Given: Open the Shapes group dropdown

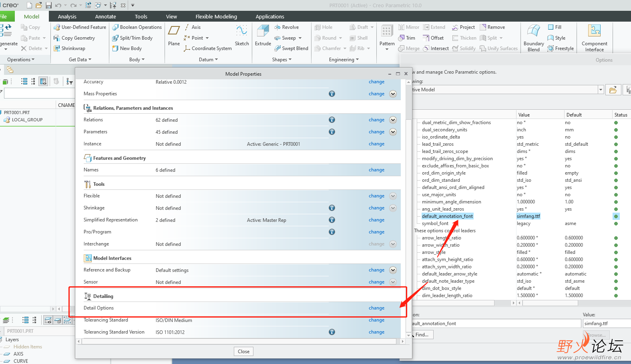Looking at the screenshot, I should pos(281,60).
